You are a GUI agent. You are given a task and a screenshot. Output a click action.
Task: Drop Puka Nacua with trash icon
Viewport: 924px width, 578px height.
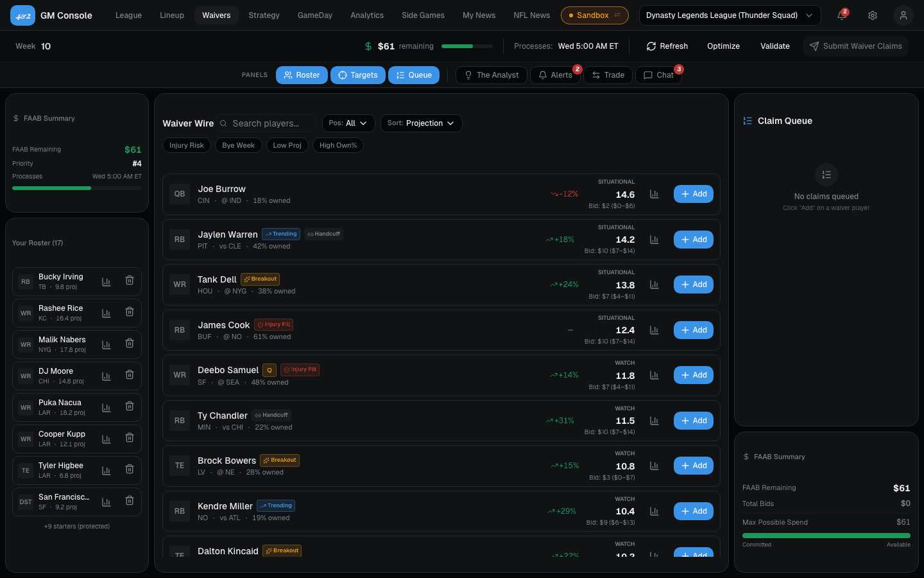[130, 407]
